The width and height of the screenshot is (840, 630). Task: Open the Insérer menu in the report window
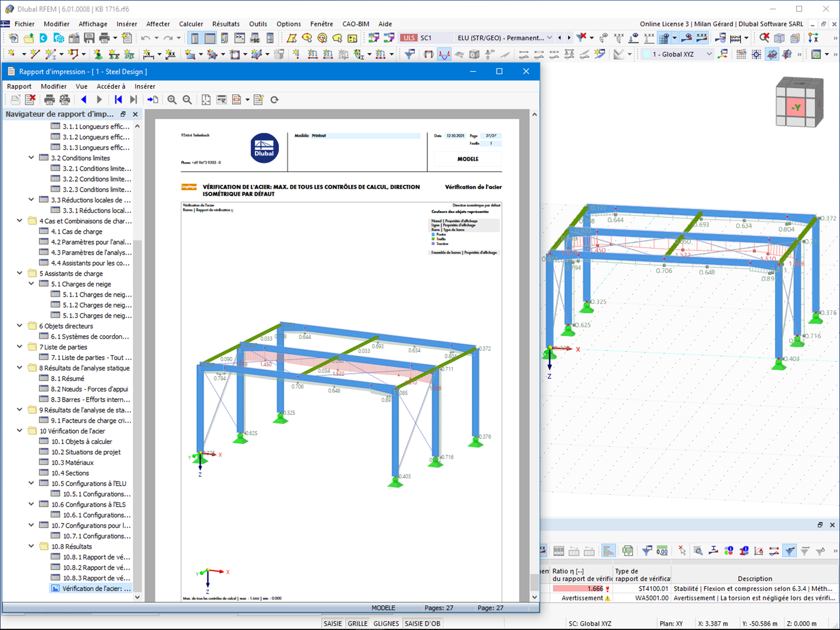[144, 86]
